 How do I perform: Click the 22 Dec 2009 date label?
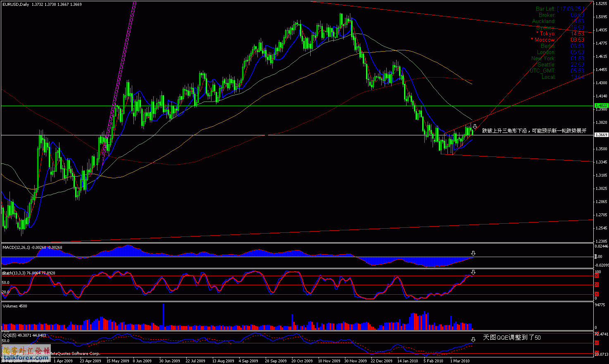pos(382,361)
